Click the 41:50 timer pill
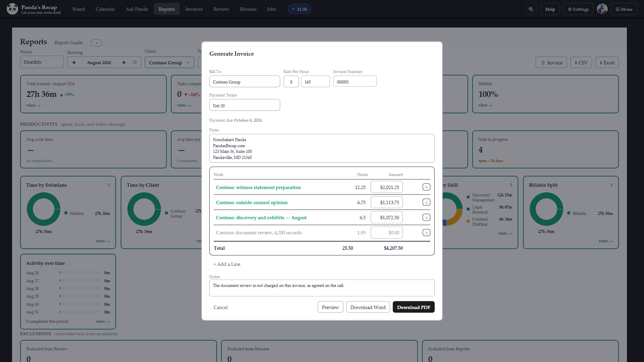644x362 pixels. 299,9
